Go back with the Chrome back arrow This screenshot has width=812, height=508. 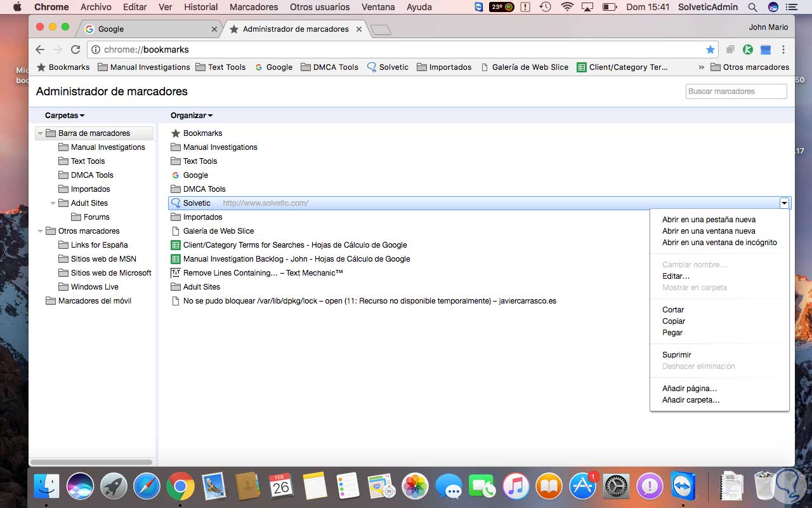point(40,50)
